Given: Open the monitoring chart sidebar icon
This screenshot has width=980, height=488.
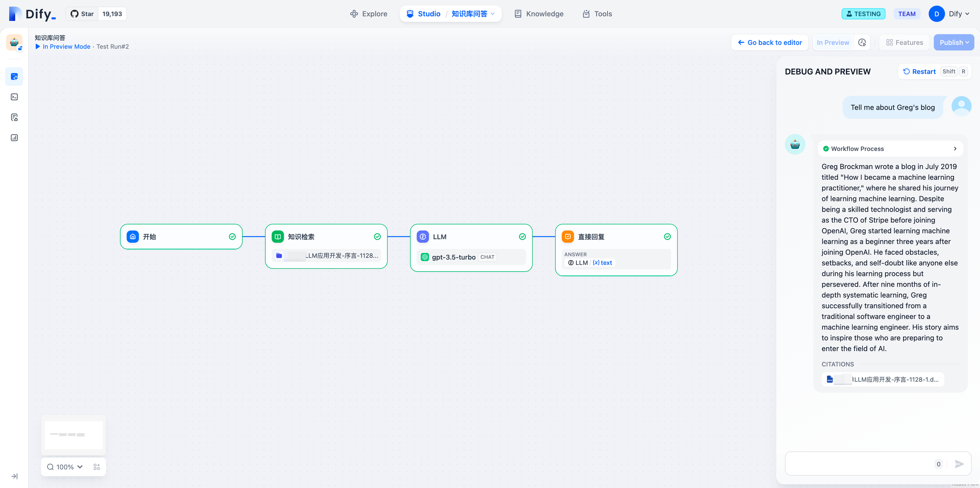Looking at the screenshot, I should [x=14, y=138].
